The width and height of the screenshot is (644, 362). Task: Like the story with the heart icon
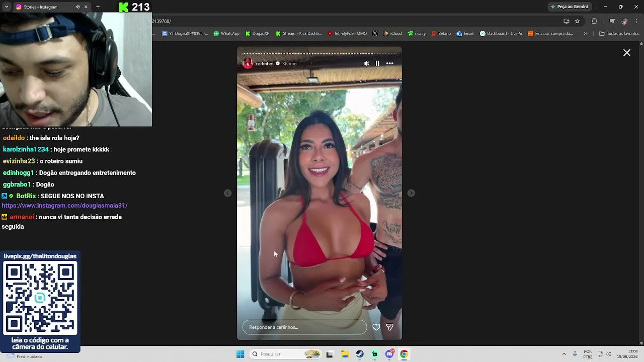[x=376, y=327]
